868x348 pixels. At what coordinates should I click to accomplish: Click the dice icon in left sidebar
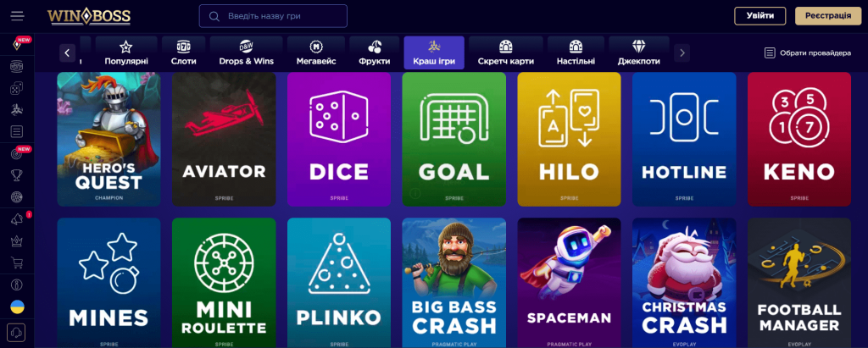[x=17, y=88]
